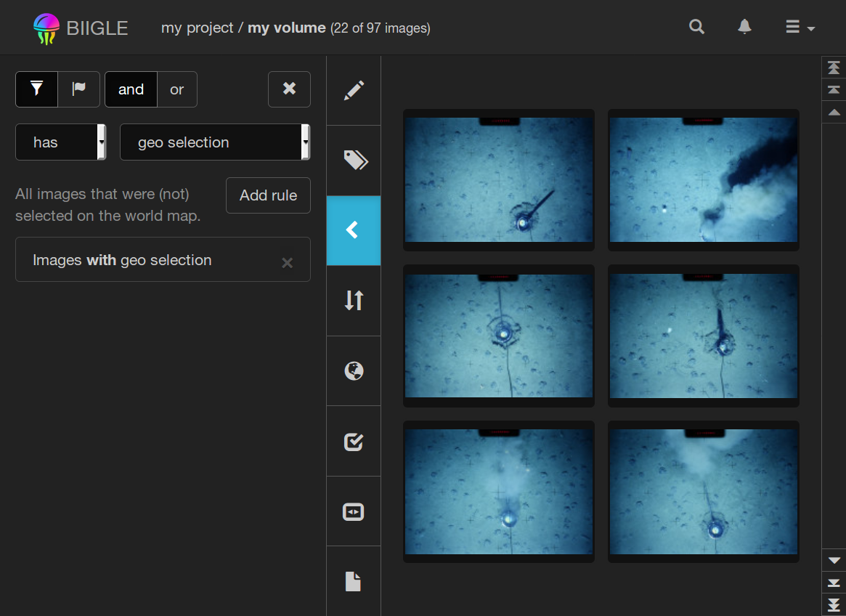The image size is (846, 616).
Task: Open the search magnifier in header
Action: [x=696, y=28]
